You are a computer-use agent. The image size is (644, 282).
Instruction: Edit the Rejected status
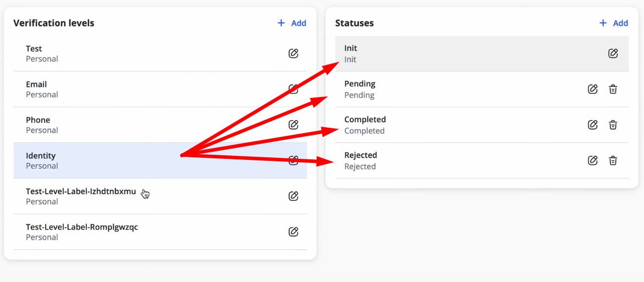tap(593, 160)
